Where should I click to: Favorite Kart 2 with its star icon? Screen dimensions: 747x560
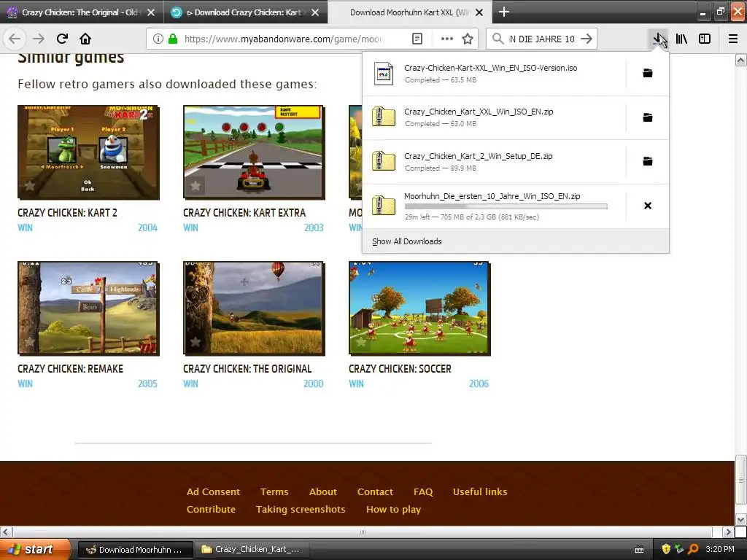[x=30, y=186]
